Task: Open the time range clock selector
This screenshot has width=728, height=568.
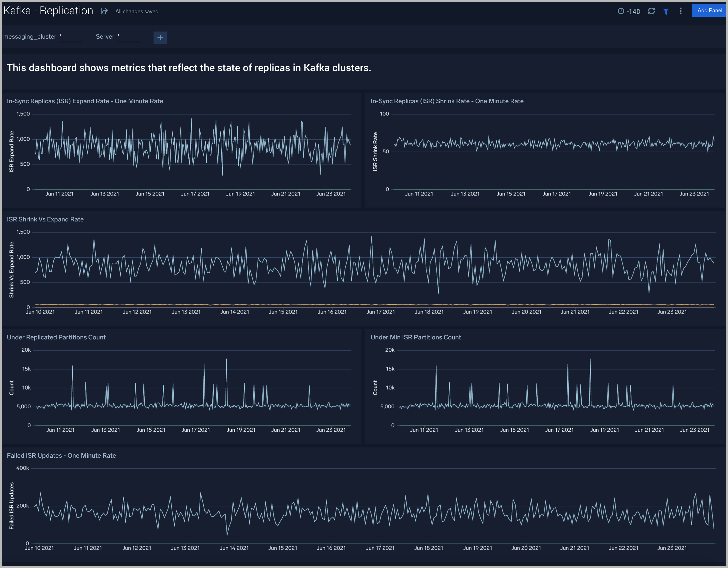Action: click(621, 11)
